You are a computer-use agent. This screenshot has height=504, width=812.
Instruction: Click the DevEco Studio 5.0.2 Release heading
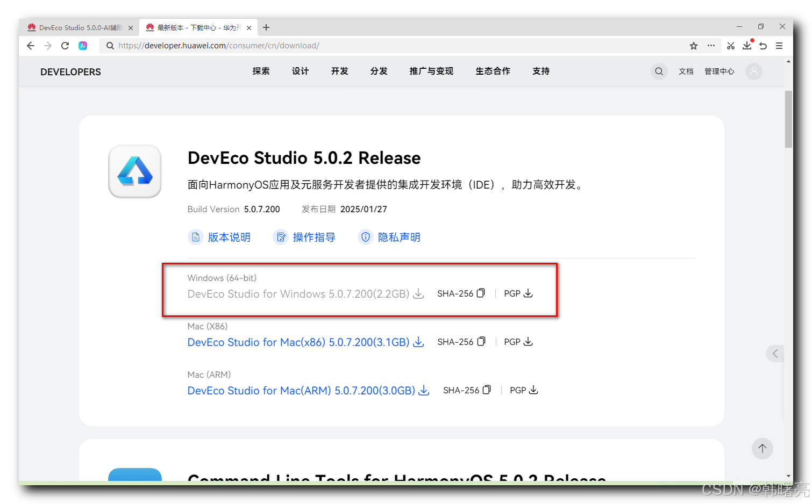click(304, 158)
